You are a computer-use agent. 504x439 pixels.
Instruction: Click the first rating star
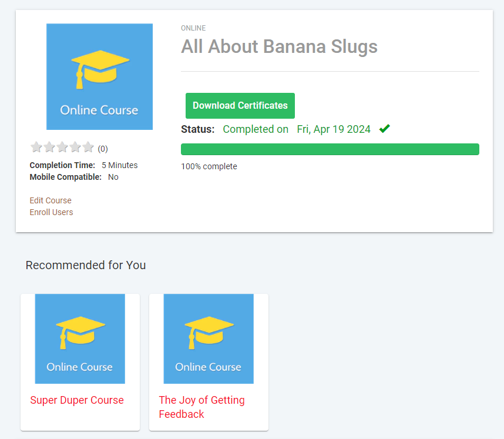(x=36, y=147)
